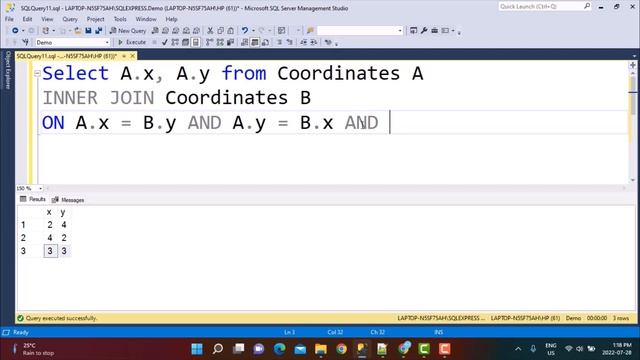Open the Help menu
Screen dimensions: 640x360
171,19
